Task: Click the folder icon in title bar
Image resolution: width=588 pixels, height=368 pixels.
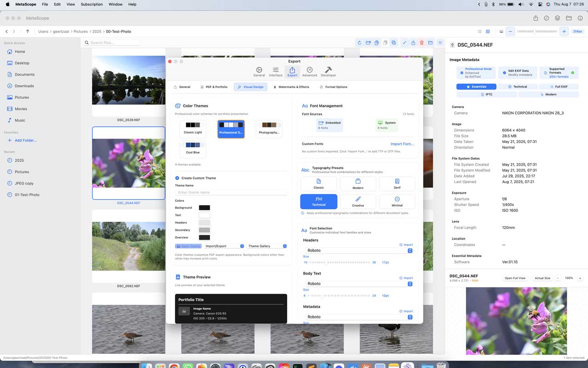Action: tap(569, 18)
